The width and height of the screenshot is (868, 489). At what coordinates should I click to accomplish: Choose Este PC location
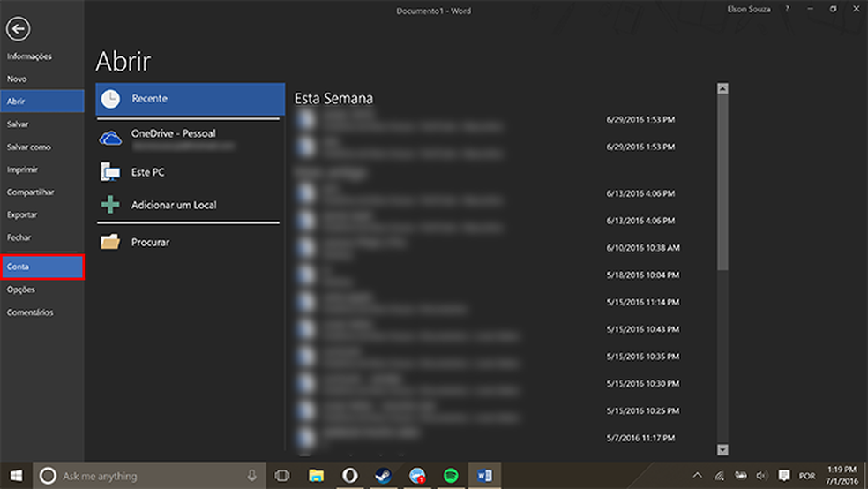pos(190,172)
